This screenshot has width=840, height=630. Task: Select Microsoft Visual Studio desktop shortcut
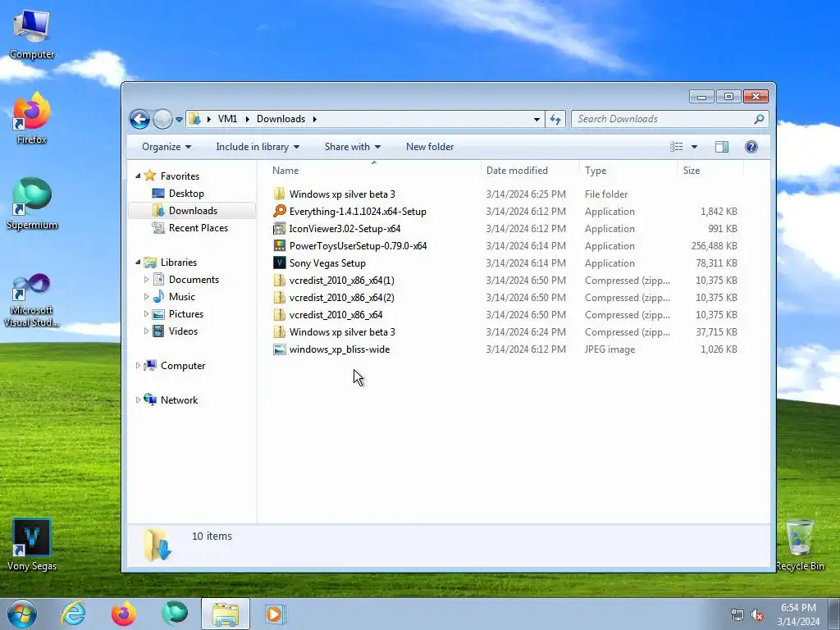32,299
